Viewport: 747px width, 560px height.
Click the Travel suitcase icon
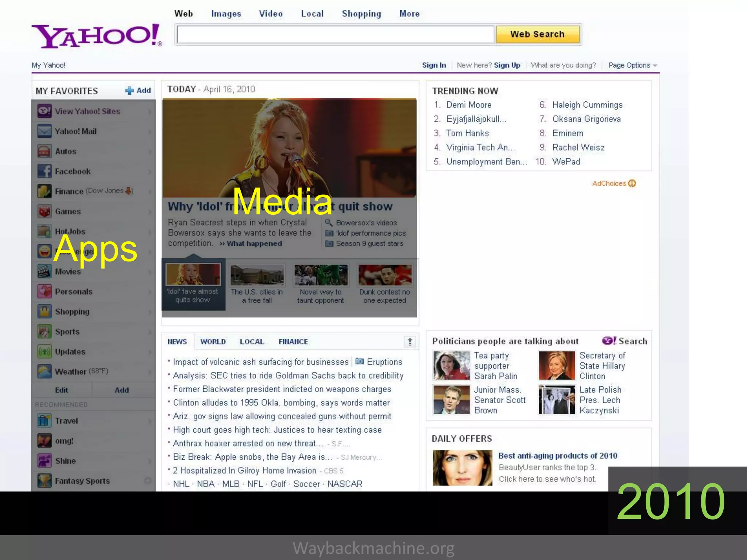(44, 421)
